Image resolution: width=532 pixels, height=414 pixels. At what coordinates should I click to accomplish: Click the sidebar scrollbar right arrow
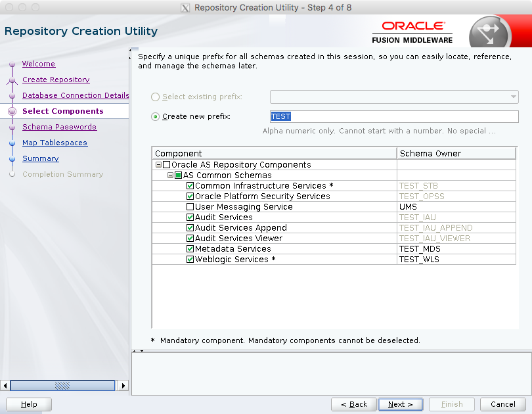pyautogui.click(x=123, y=386)
